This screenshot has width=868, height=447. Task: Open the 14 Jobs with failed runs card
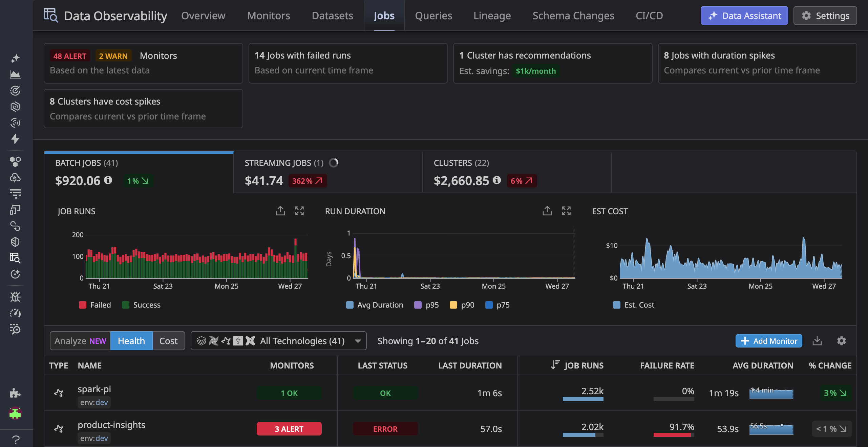click(x=348, y=63)
